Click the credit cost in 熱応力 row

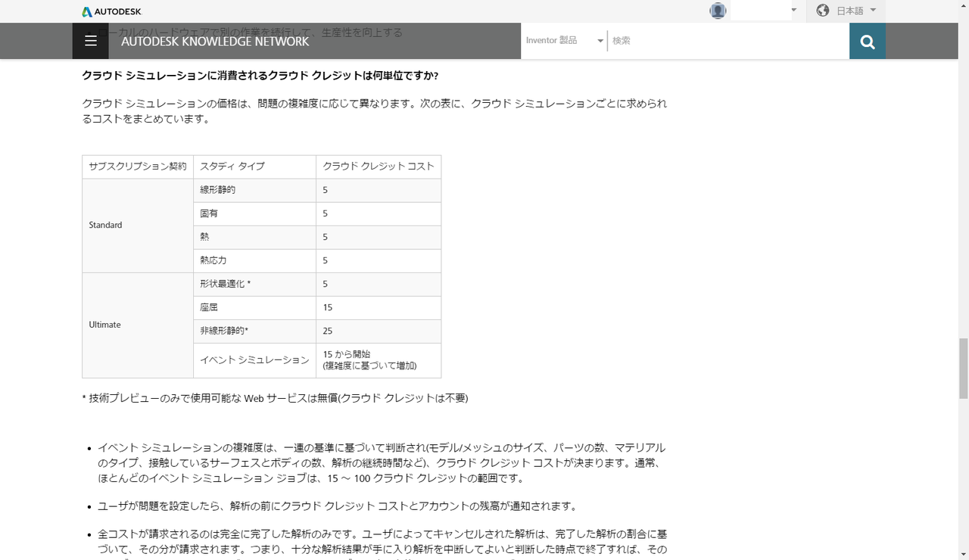[x=379, y=260]
